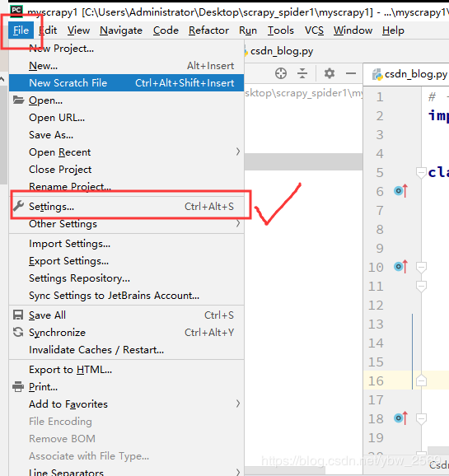Screen dimensions: 449x476
Task: Expand the Open Recent submenu
Action: point(238,152)
